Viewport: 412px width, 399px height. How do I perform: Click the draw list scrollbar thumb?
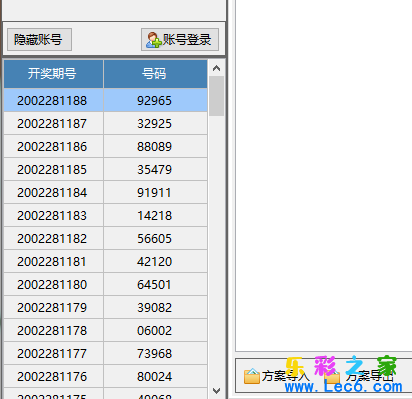[x=216, y=96]
